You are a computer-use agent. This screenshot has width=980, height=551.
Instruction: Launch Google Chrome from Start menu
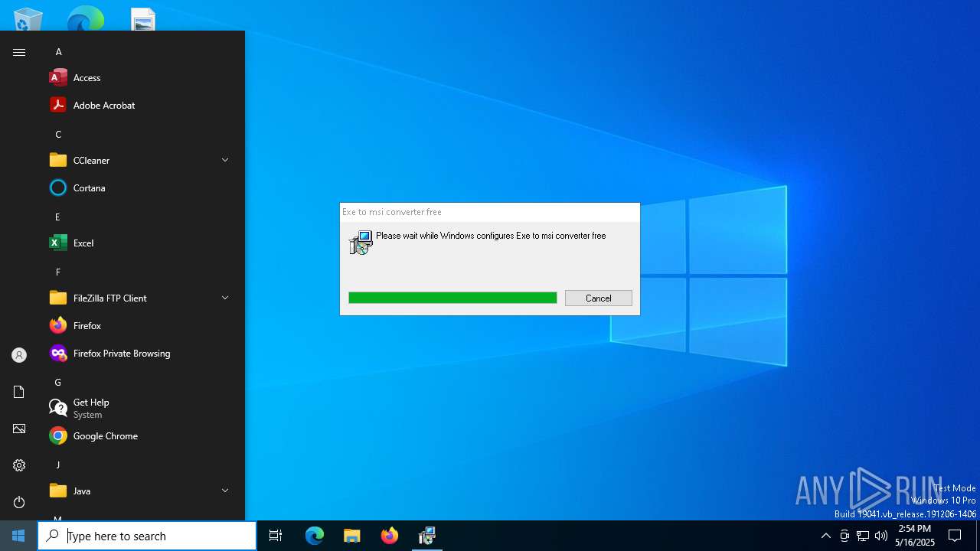[x=141, y=435]
